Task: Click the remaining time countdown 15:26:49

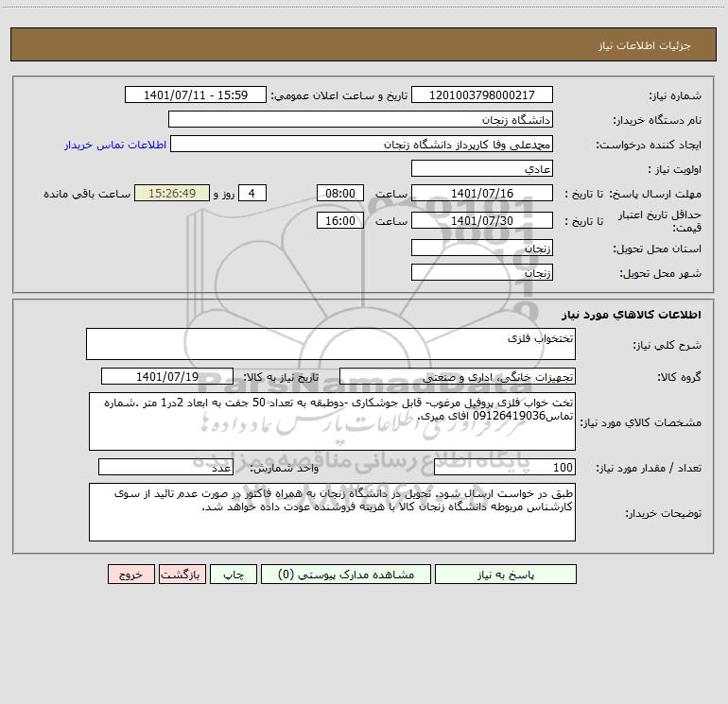Action: coord(172,193)
